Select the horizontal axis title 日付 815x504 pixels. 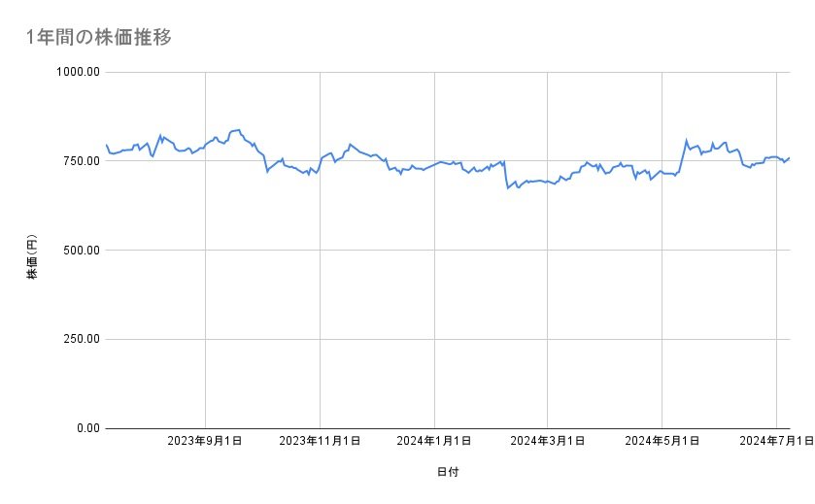click(448, 472)
